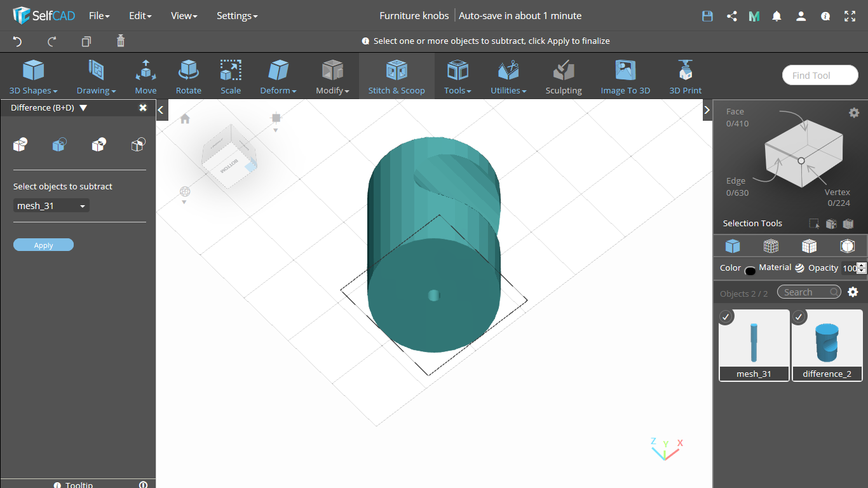Click the projection mode icon near view cube
Image resolution: width=868 pixels, height=488 pixels.
pos(276,118)
